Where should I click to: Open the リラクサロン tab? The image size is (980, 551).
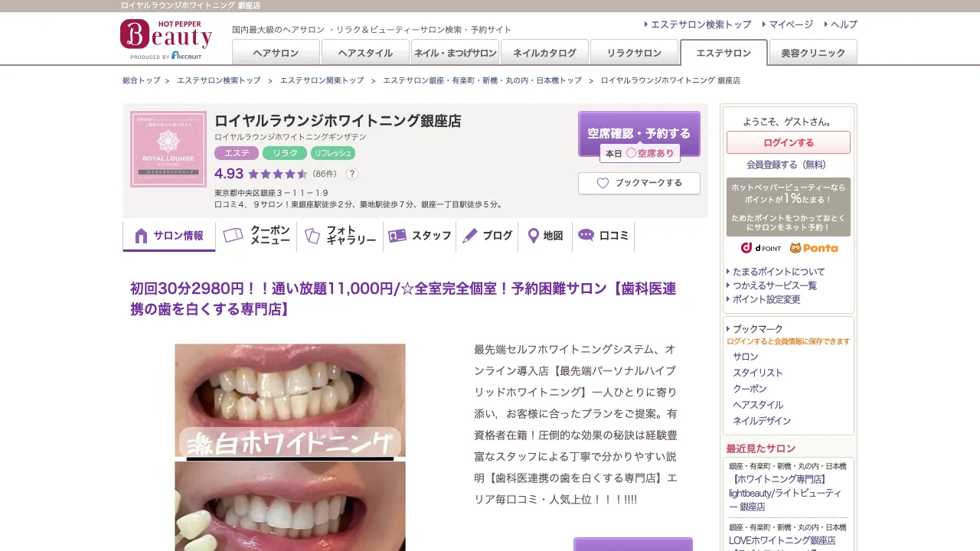coord(634,52)
